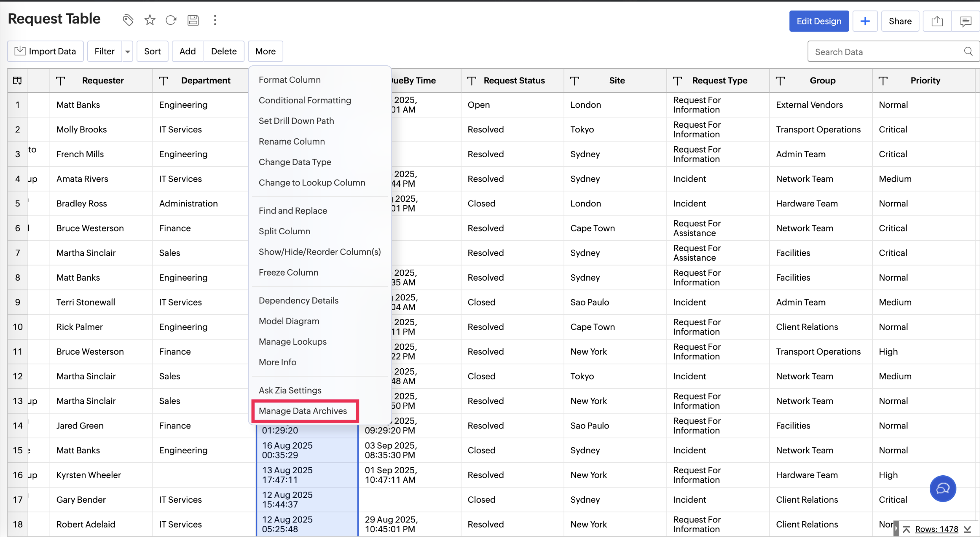Click the Import Data button
980x537 pixels.
pyautogui.click(x=45, y=51)
